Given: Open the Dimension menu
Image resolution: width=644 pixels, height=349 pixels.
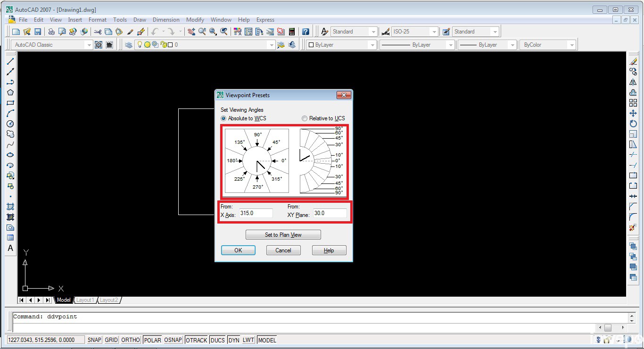Looking at the screenshot, I should [166, 20].
